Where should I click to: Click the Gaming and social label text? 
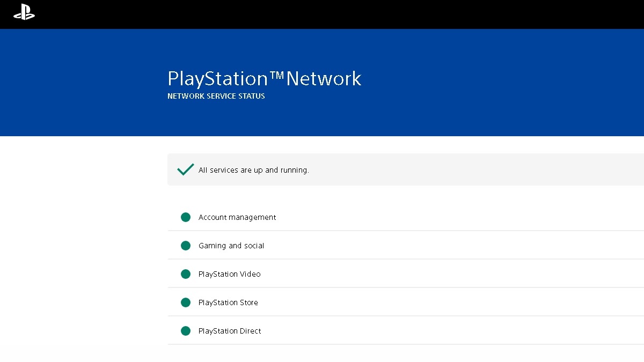231,246
